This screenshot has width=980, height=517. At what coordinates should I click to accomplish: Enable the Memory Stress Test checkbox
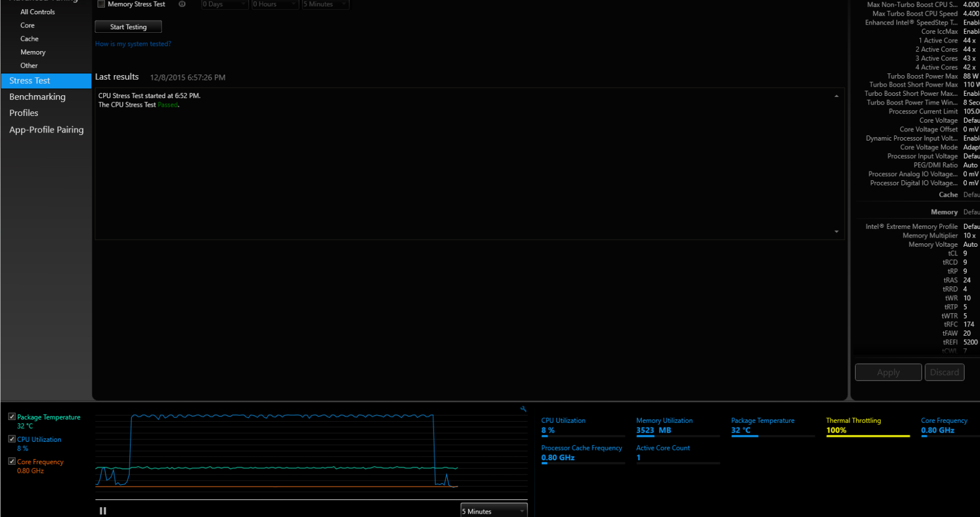[101, 4]
